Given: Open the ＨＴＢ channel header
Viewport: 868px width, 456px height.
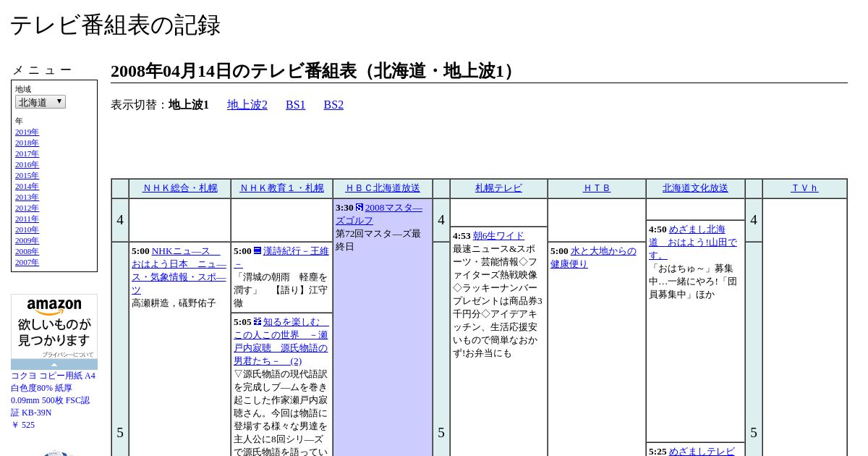Looking at the screenshot, I should point(597,188).
